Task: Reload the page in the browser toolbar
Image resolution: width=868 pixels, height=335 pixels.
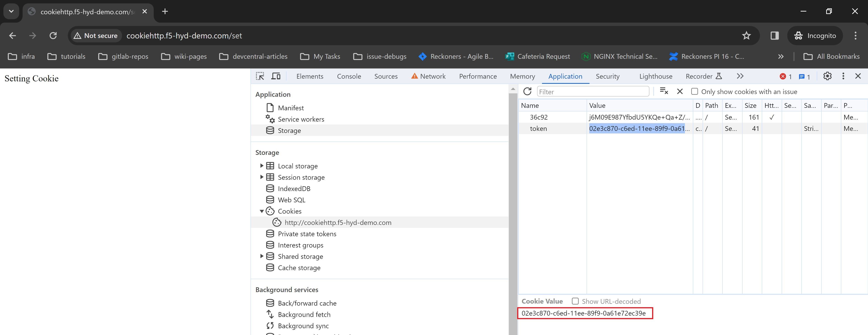Action: [x=53, y=36]
